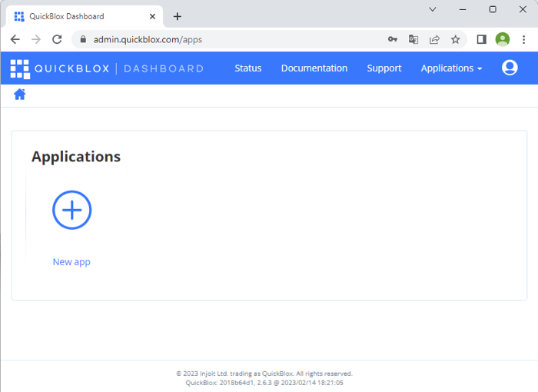Reload the page
The height and width of the screenshot is (392, 538).
57,39
